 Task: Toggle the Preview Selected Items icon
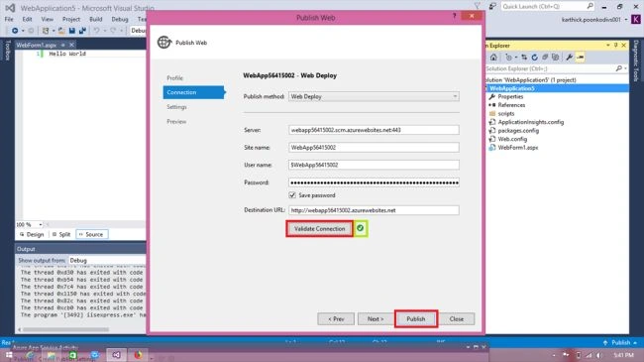[x=580, y=58]
